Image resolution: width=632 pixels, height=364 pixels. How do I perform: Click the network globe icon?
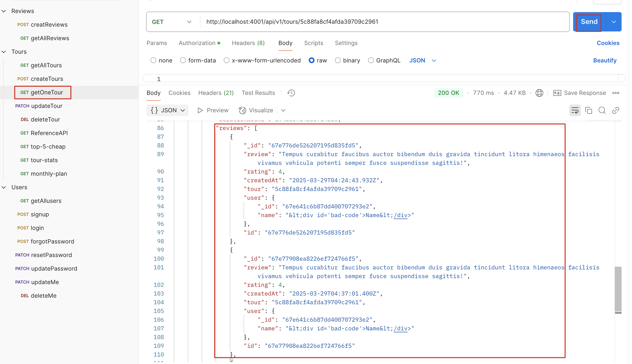click(539, 93)
